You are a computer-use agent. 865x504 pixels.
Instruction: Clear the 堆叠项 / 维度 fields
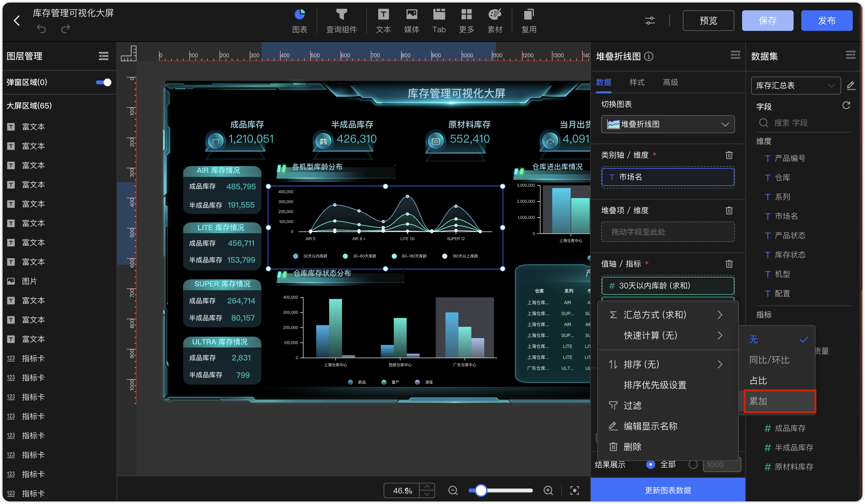point(729,210)
